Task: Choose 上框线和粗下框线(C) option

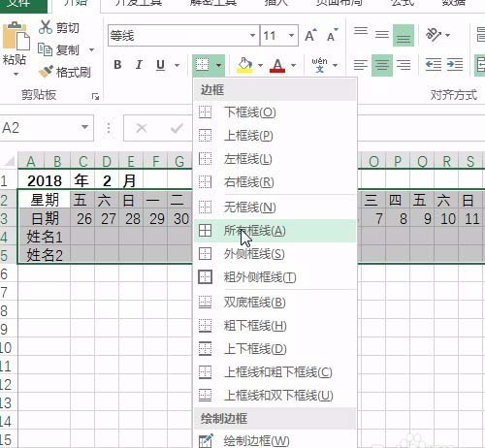Action: pyautogui.click(x=275, y=372)
